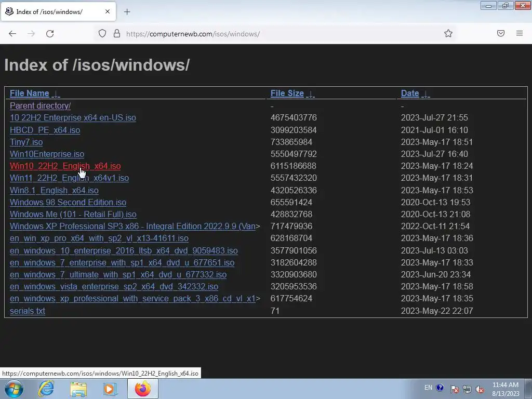Download en_windows_10_enterprise_2016_ltsb_x64_dvd_9059483.iso

tap(124, 251)
